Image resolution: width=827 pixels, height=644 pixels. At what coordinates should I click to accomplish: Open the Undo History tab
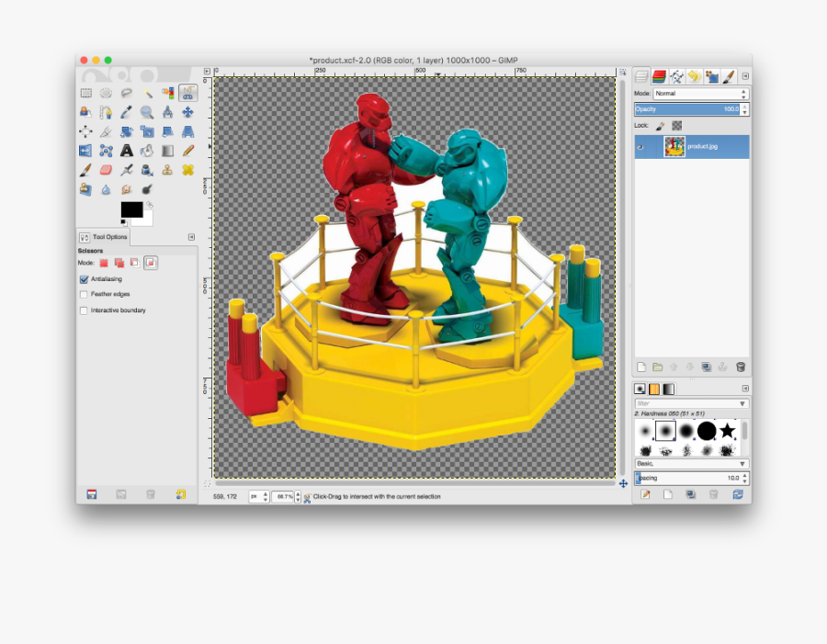pyautogui.click(x=694, y=76)
